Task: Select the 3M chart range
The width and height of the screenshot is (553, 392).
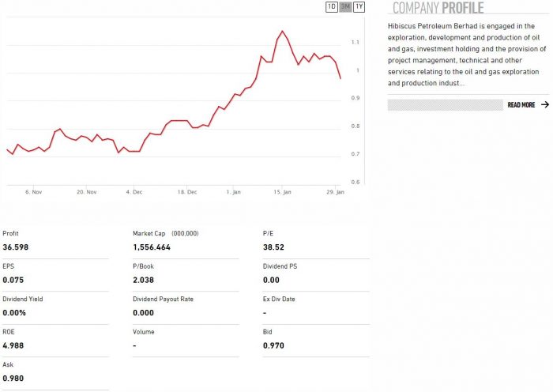Action: 345,7
